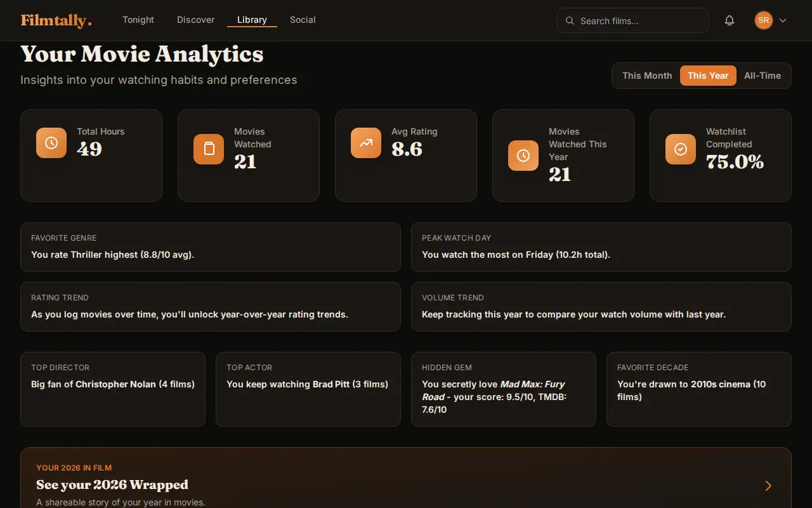Go to the Filmtally home logo
812x508 pixels.
[56, 20]
